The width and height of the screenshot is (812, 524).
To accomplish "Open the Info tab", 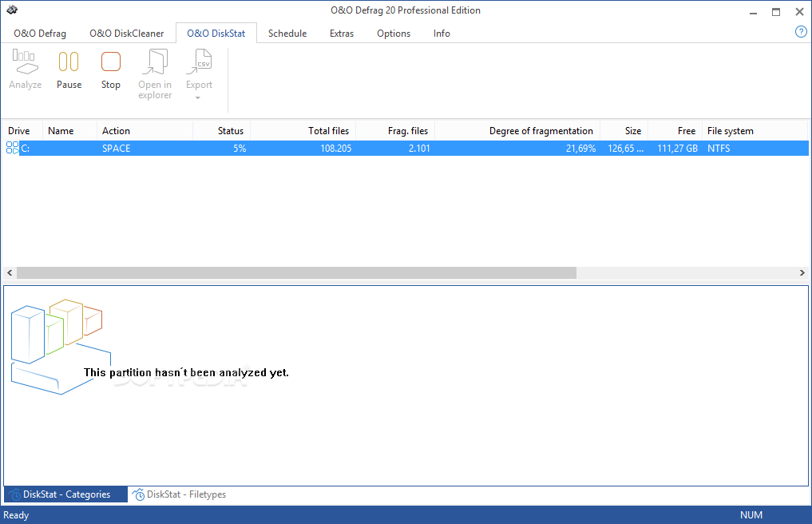I will pos(442,34).
